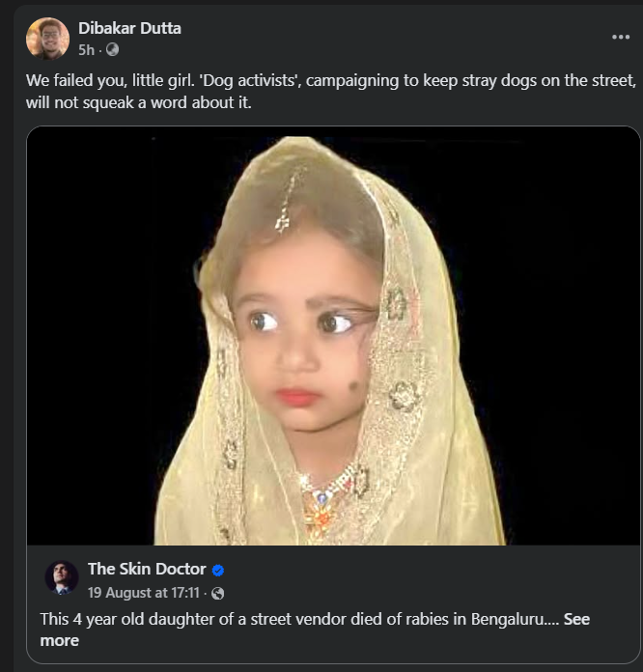
Task: Click the blue verified badge icon
Action: [218, 570]
